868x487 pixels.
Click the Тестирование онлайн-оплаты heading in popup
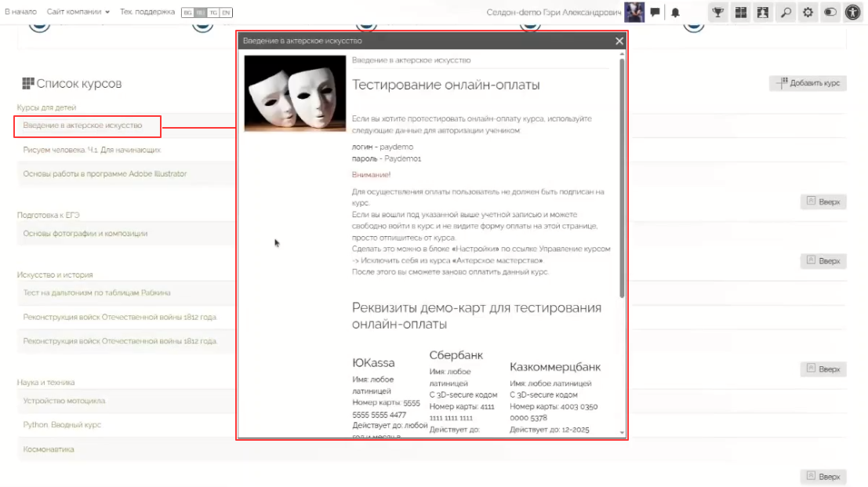coord(445,85)
